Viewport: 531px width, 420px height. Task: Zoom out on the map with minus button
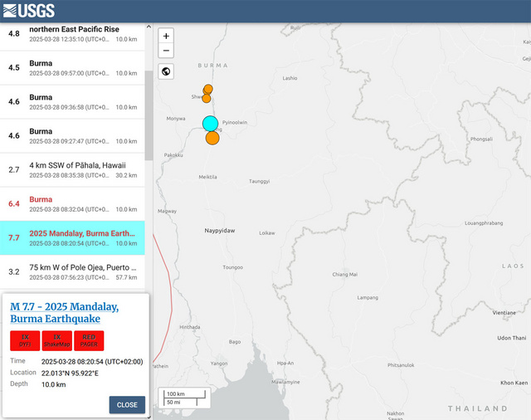click(x=166, y=51)
